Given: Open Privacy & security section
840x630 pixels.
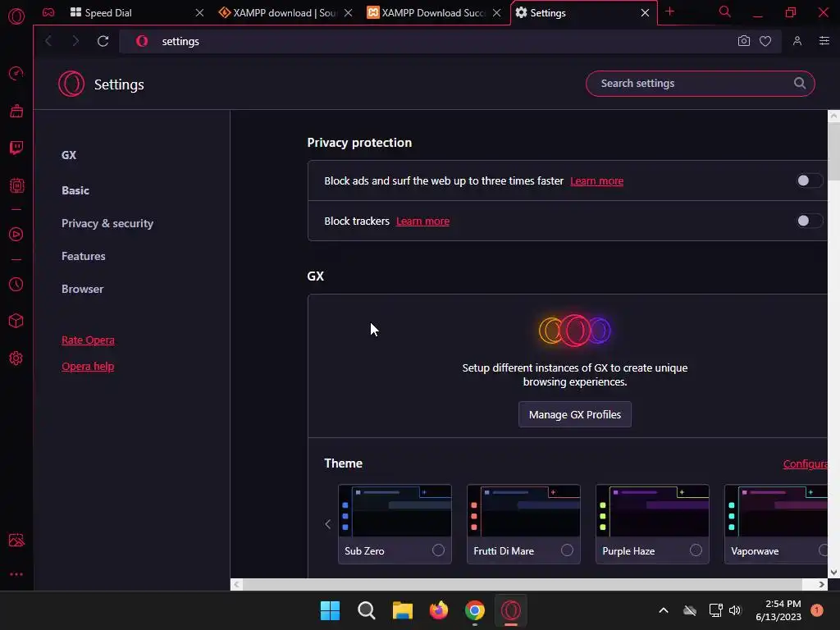Looking at the screenshot, I should (107, 223).
